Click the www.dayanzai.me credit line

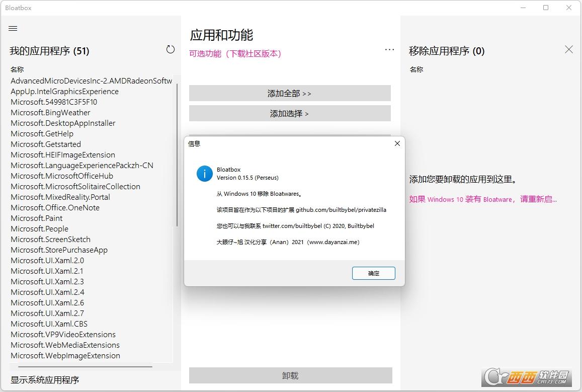[288, 242]
